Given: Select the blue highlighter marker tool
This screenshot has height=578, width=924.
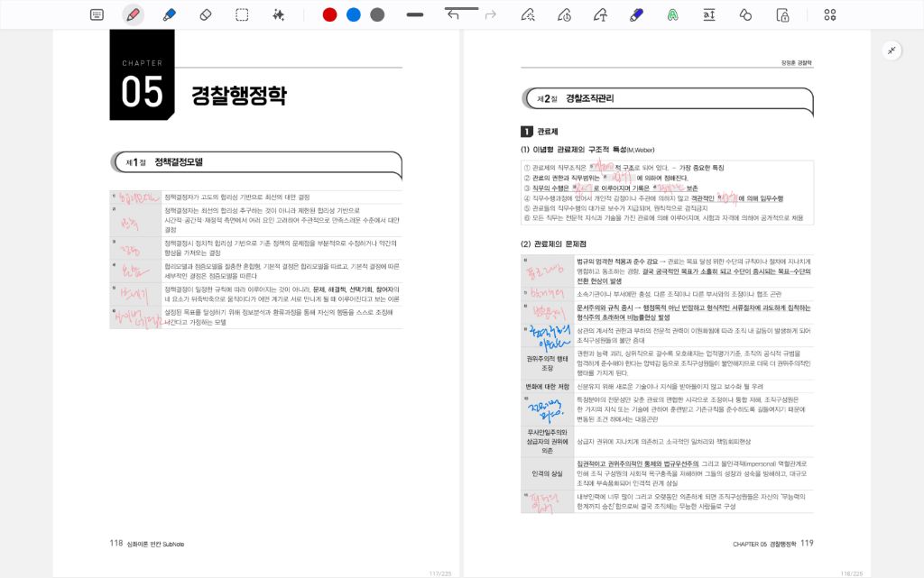Looking at the screenshot, I should coord(169,14).
